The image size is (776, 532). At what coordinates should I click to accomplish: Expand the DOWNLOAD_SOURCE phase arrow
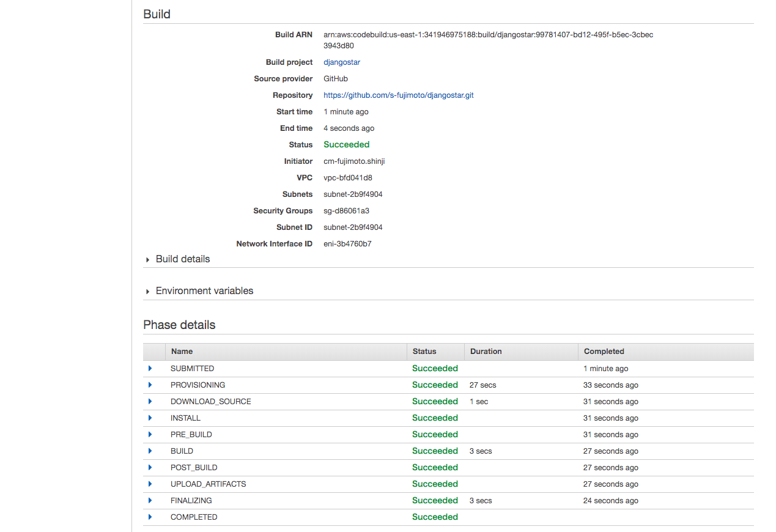[150, 402]
